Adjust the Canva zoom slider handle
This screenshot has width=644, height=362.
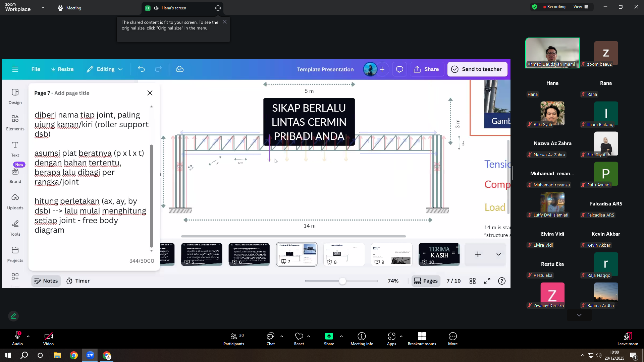(342, 281)
